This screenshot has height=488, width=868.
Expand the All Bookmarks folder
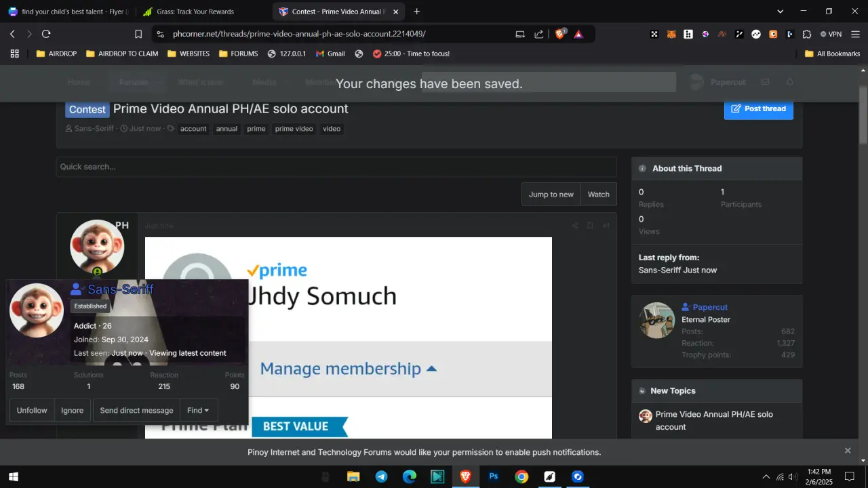[832, 54]
